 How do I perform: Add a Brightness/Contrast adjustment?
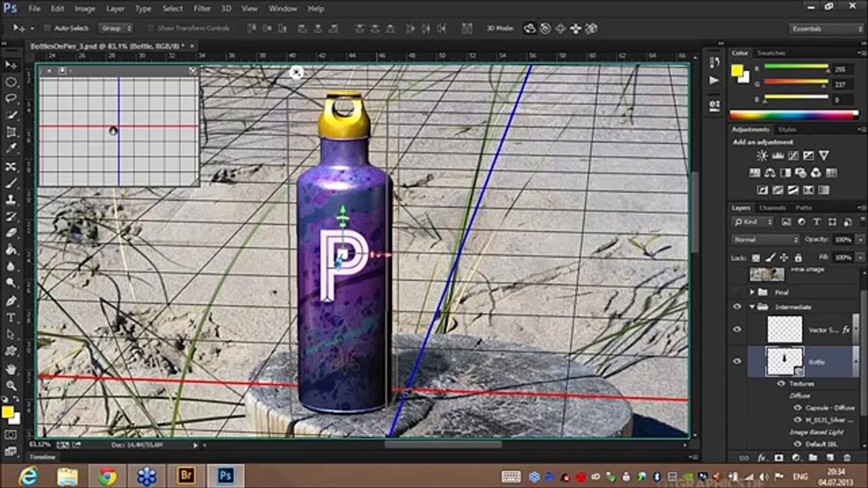point(762,156)
